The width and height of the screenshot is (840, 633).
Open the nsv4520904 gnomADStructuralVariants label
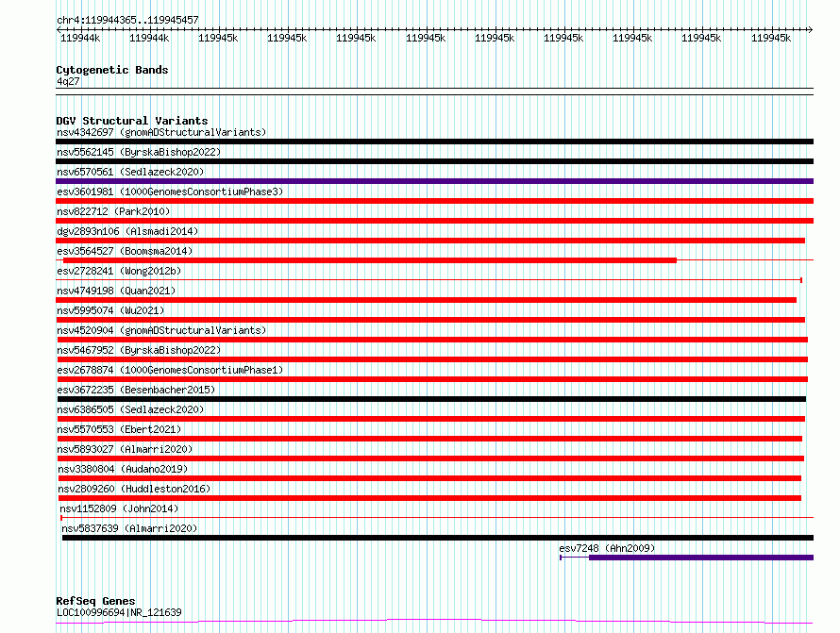(161, 330)
